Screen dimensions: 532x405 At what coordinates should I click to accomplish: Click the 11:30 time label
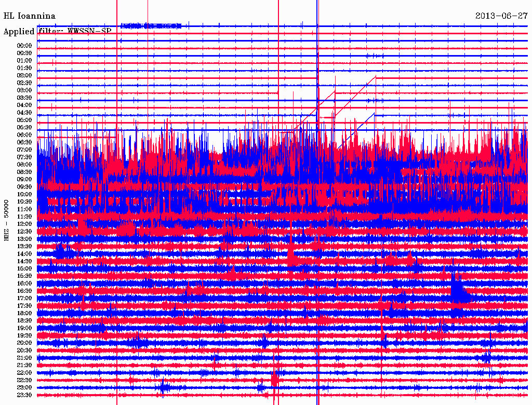(x=24, y=217)
